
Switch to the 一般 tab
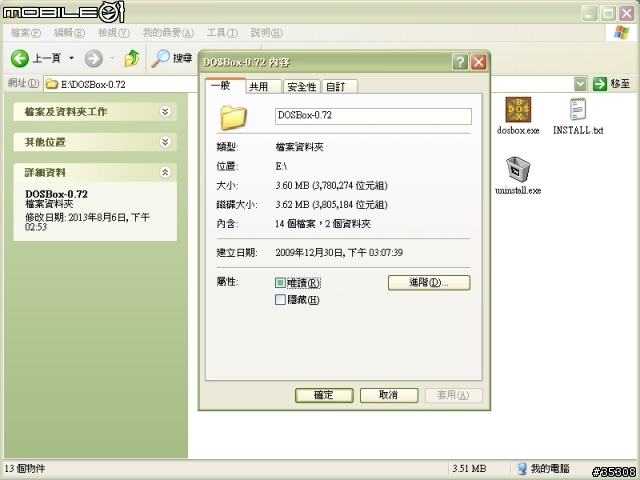(x=225, y=86)
